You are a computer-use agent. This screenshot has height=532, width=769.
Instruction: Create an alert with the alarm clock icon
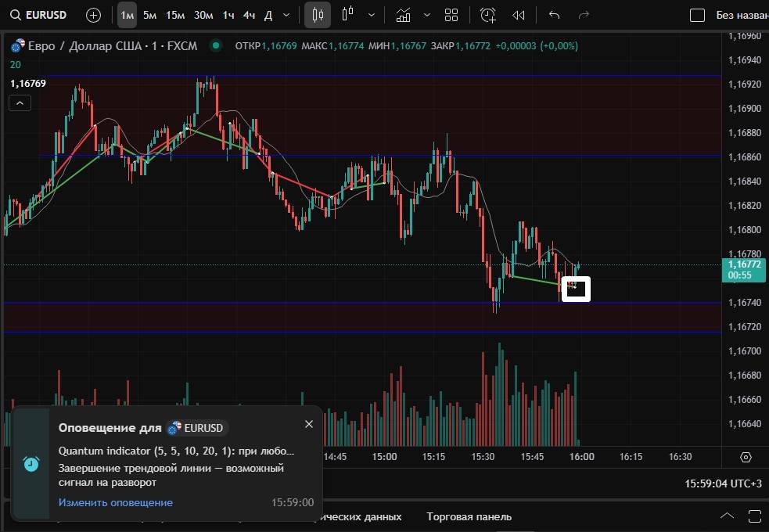pyautogui.click(x=488, y=15)
